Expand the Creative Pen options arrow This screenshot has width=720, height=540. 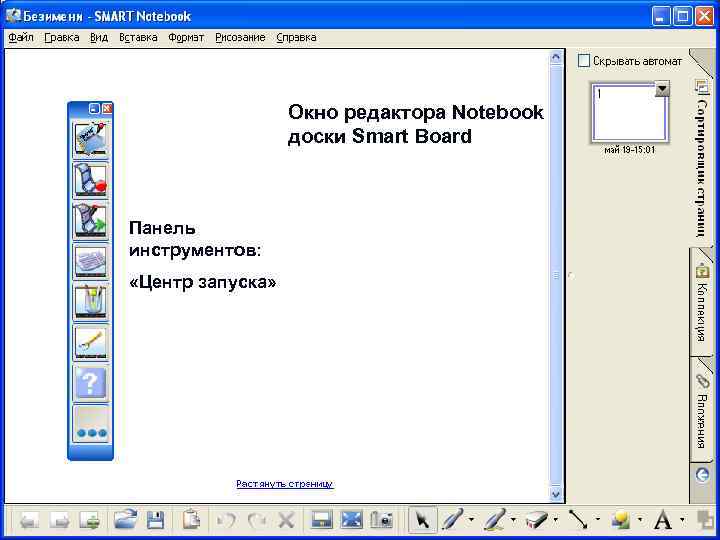click(x=513, y=520)
